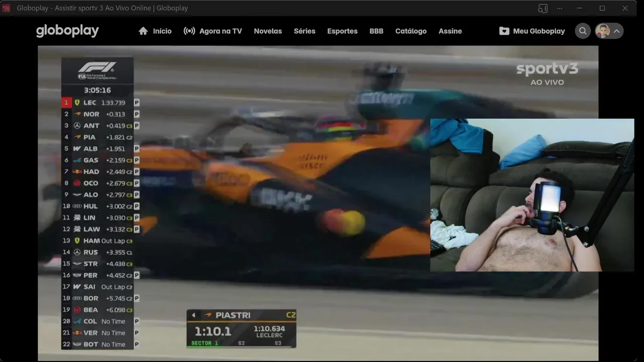
Task: Click the HAM Out Lap row
Action: click(98, 241)
